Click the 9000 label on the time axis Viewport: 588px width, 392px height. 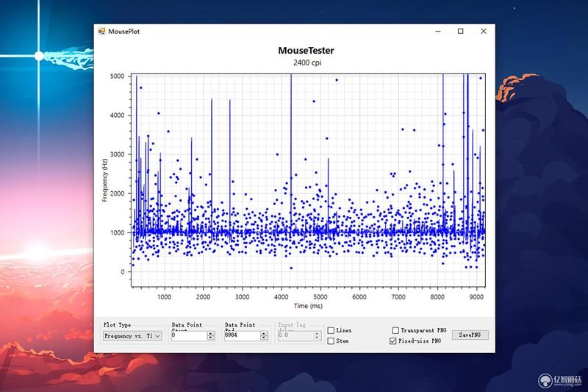coord(476,296)
